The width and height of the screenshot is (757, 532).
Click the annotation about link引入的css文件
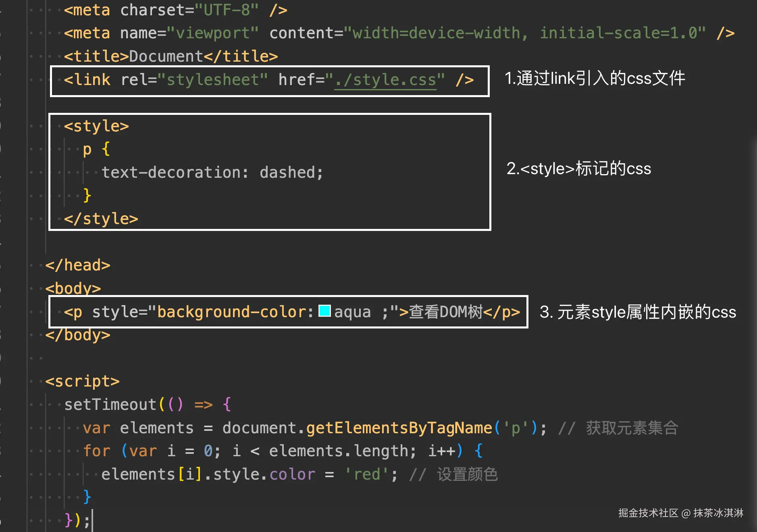pos(595,78)
